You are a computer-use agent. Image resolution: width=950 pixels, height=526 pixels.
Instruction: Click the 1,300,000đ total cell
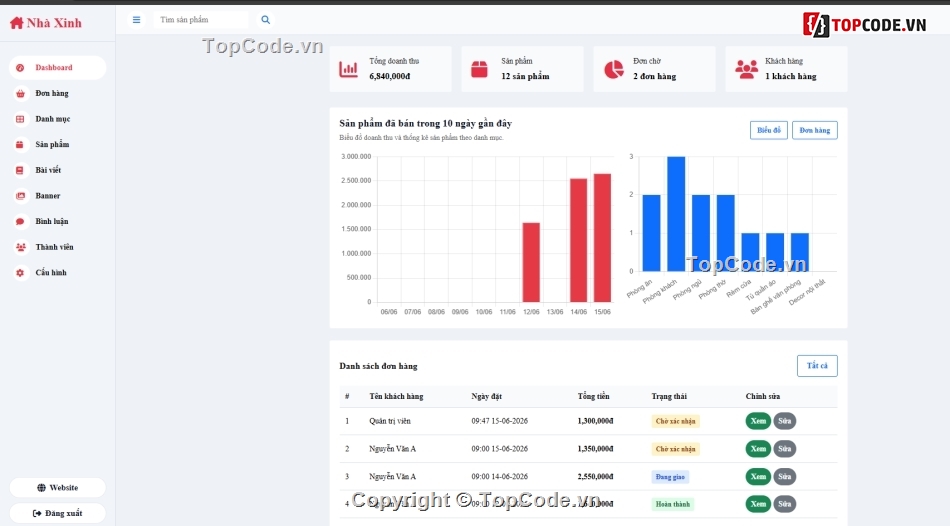click(595, 421)
